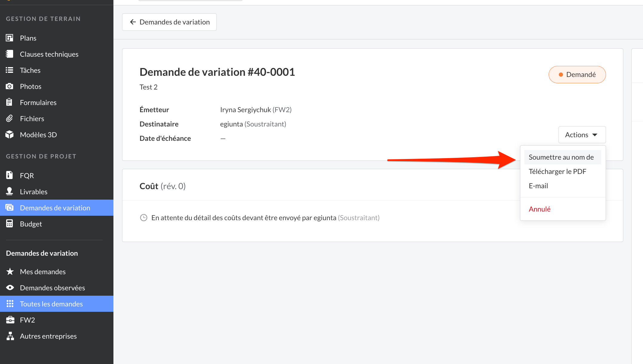This screenshot has width=643, height=364.
Task: Click the Demandes observées eye icon
Action: tap(10, 288)
